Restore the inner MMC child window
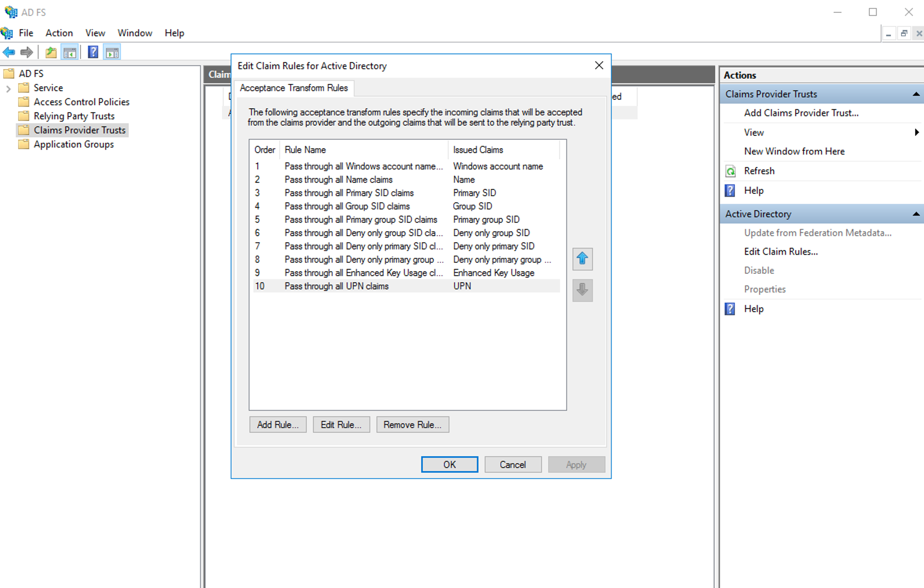The height and width of the screenshot is (588, 924). pos(904,34)
